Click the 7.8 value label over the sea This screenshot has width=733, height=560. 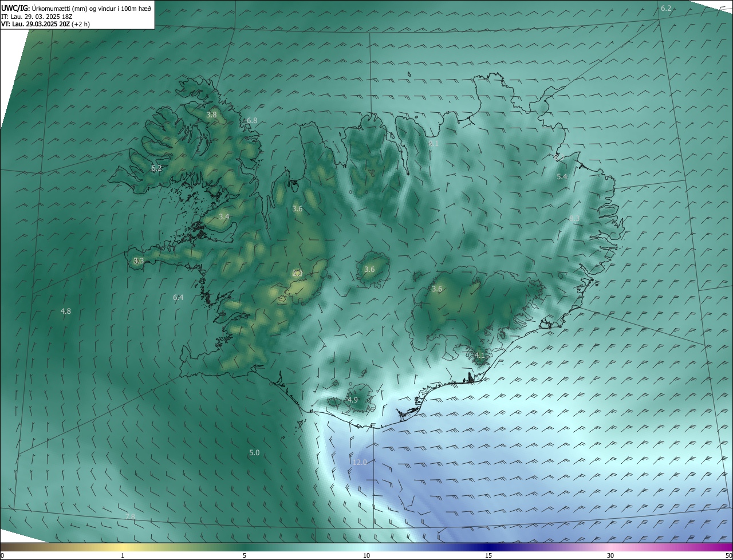130,516
